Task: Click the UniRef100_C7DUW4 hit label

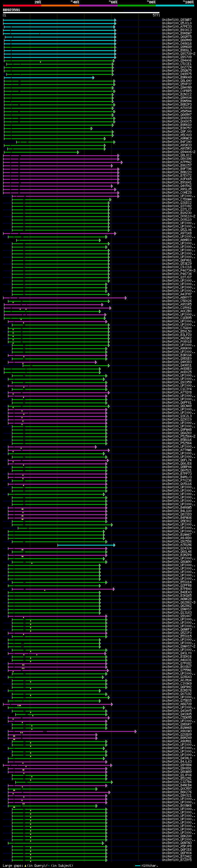Action: click(177, 200)
